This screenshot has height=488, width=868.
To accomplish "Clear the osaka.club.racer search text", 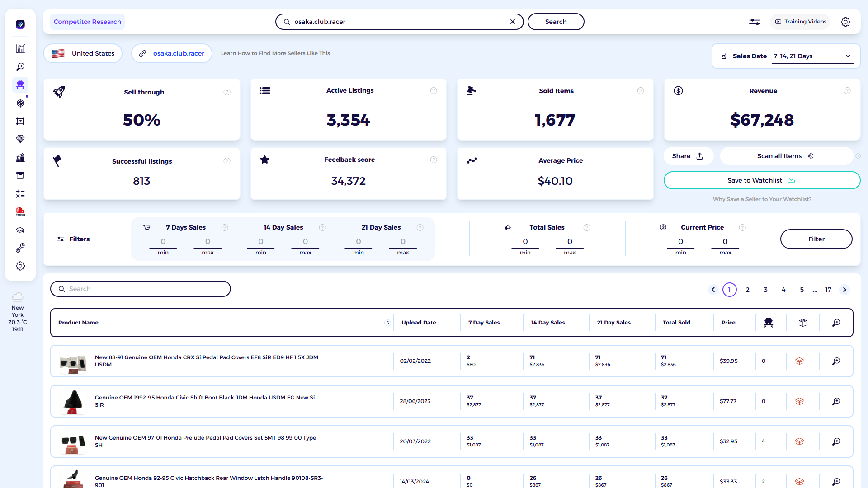I will click(x=513, y=22).
